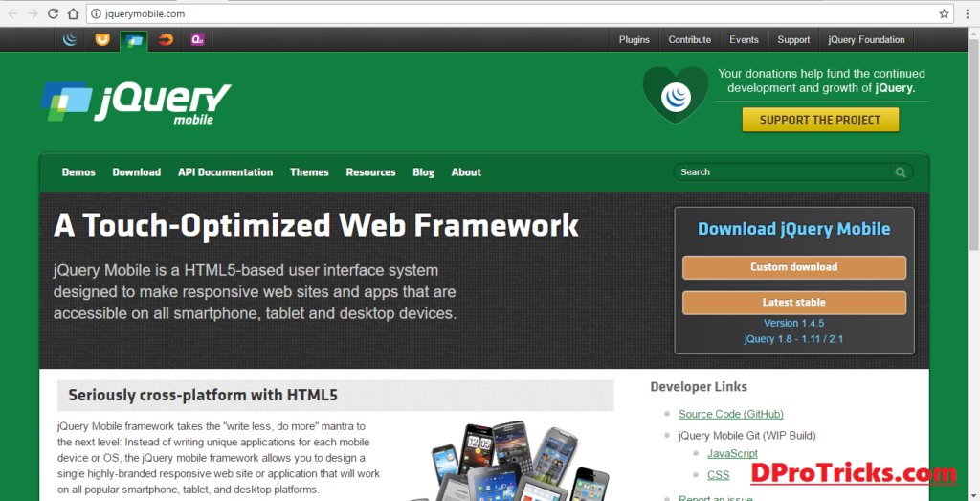Open the QUnit icon in top bar

pyautogui.click(x=197, y=40)
